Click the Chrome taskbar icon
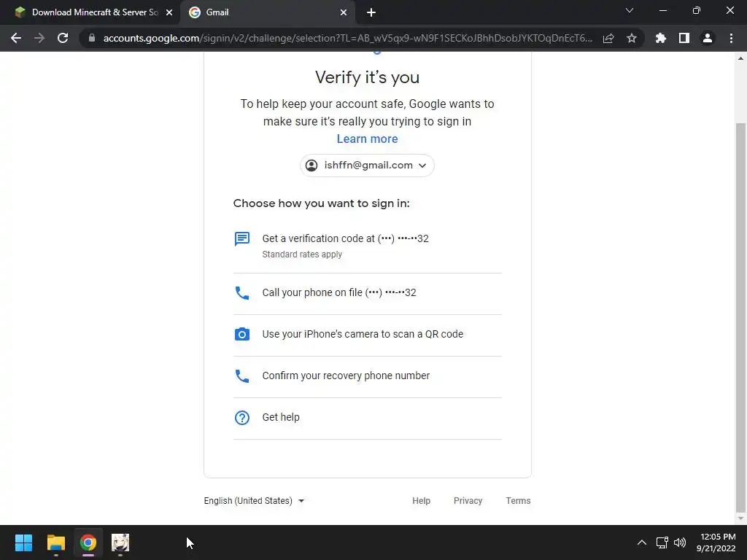The height and width of the screenshot is (560, 747). tap(88, 542)
